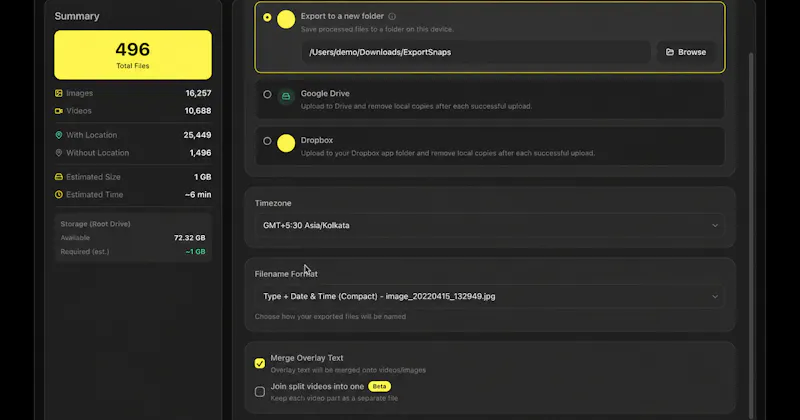Click the Estimated Size drive icon
Image resolution: width=800 pixels, height=420 pixels.
click(59, 177)
